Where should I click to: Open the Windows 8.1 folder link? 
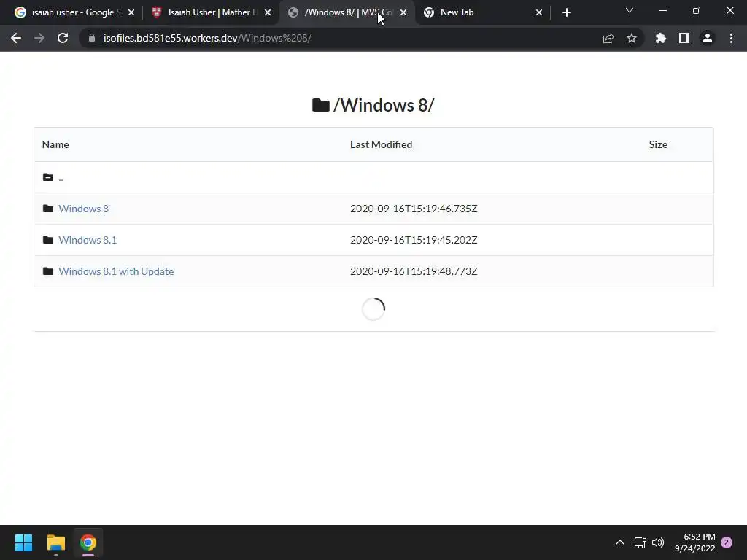point(88,240)
